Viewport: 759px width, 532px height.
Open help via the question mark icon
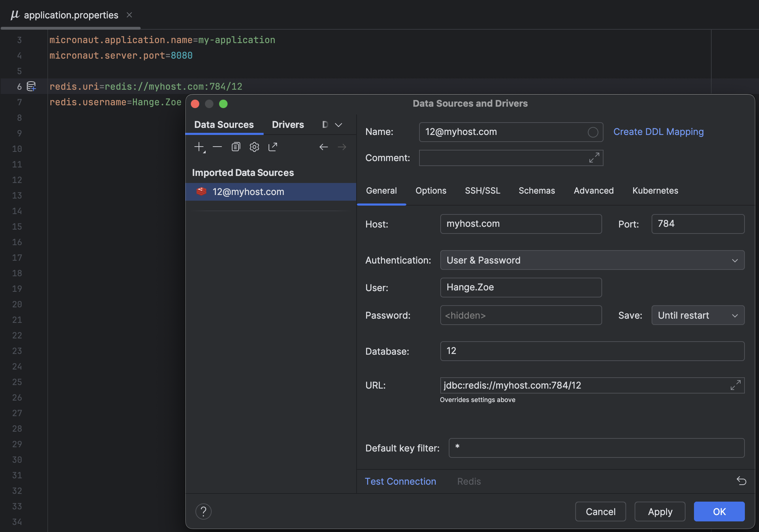pos(203,511)
